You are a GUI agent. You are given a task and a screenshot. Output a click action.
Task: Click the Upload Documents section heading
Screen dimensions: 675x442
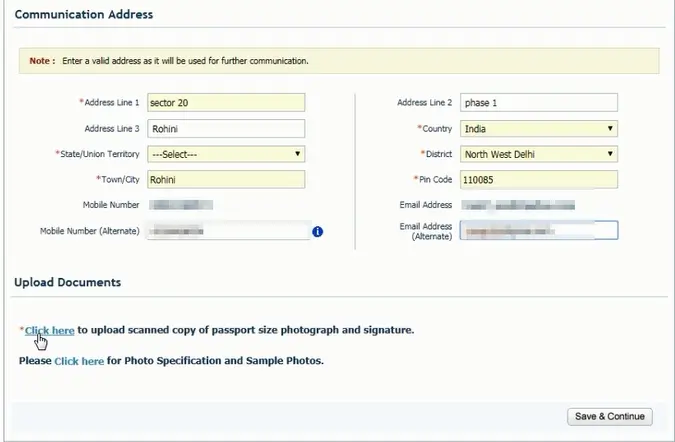click(68, 282)
